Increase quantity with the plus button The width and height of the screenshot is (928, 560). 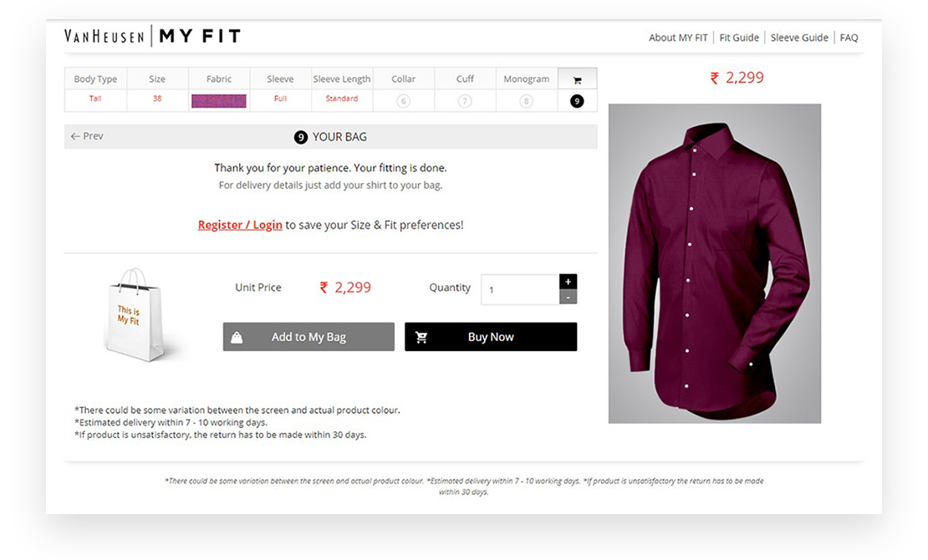click(x=568, y=282)
